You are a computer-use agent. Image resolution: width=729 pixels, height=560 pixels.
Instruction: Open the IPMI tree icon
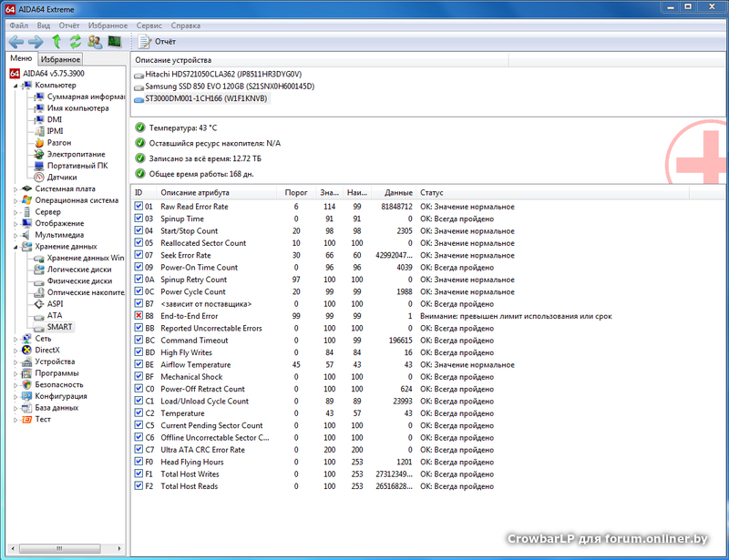[x=39, y=131]
